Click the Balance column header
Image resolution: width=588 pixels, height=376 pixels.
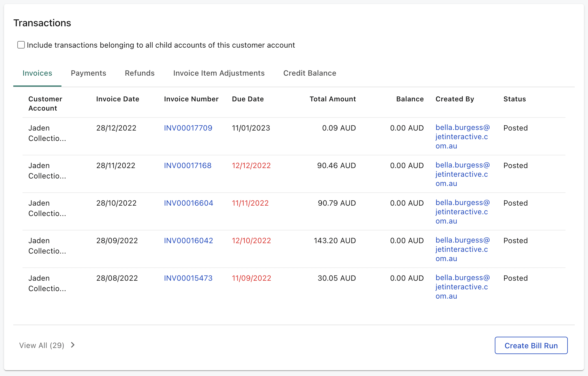pyautogui.click(x=410, y=99)
